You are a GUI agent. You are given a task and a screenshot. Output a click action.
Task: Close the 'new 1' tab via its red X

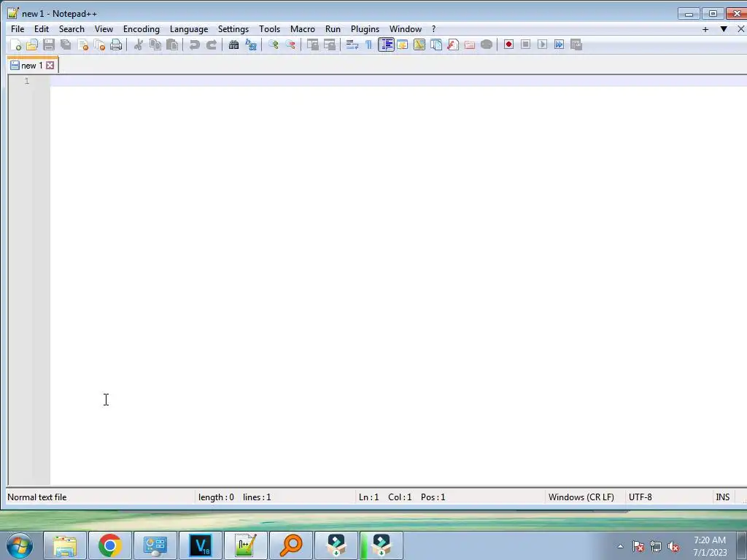(50, 66)
